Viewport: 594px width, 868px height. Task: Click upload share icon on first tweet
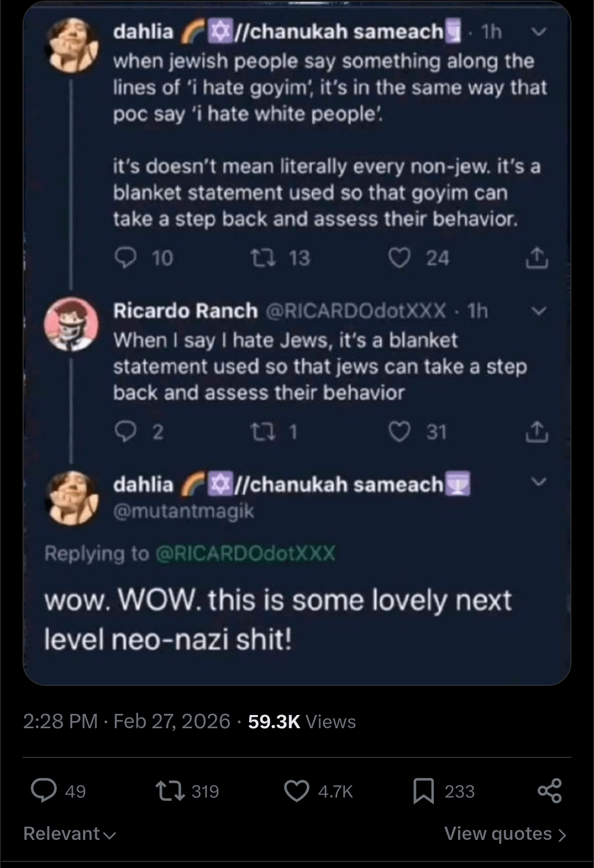tap(537, 258)
